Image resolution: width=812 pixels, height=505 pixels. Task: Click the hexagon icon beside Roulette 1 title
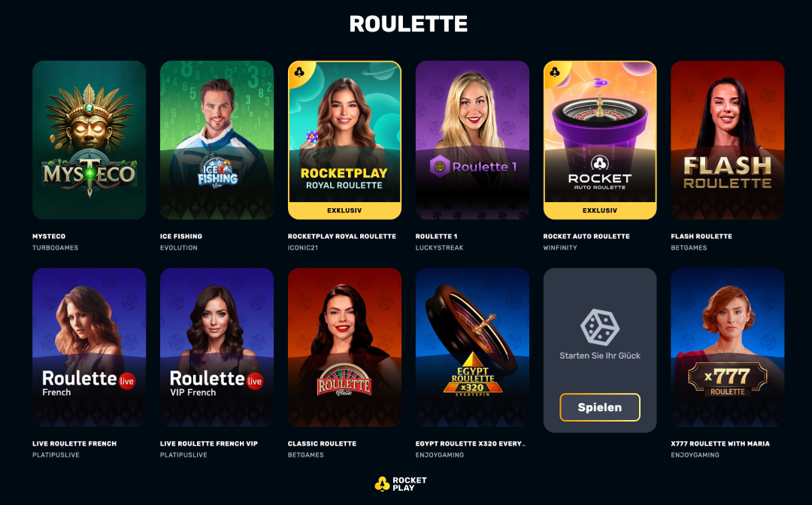click(440, 167)
